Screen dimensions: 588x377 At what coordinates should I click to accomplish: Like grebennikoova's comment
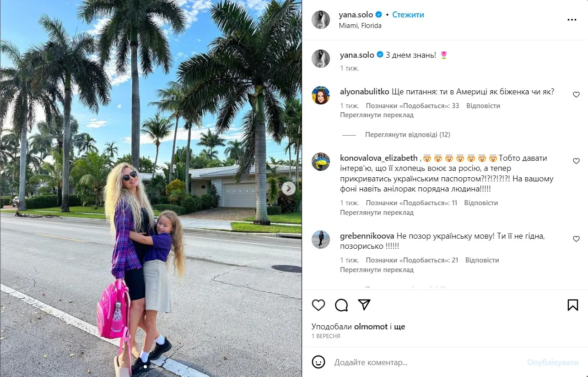point(577,239)
